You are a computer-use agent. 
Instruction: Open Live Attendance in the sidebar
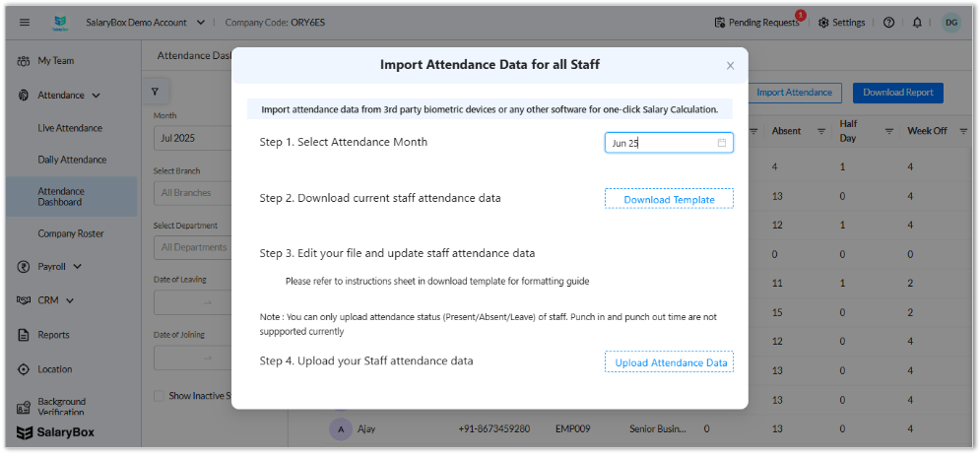[x=70, y=128]
